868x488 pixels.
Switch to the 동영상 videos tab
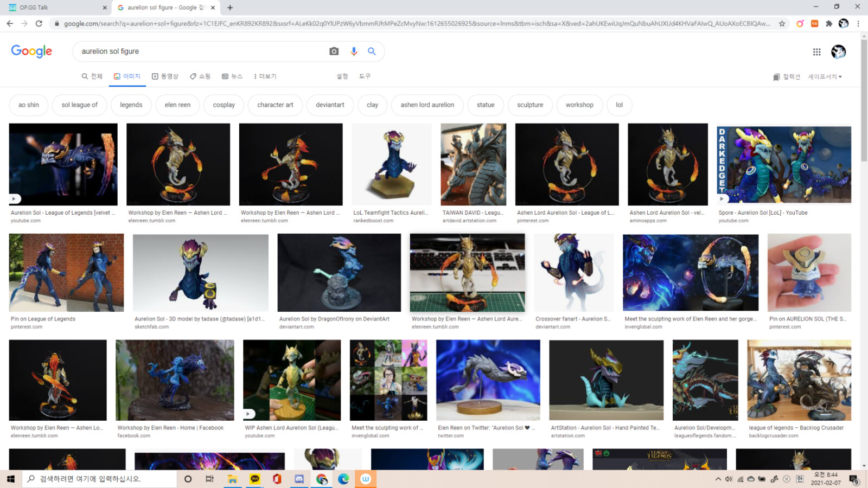[x=165, y=76]
